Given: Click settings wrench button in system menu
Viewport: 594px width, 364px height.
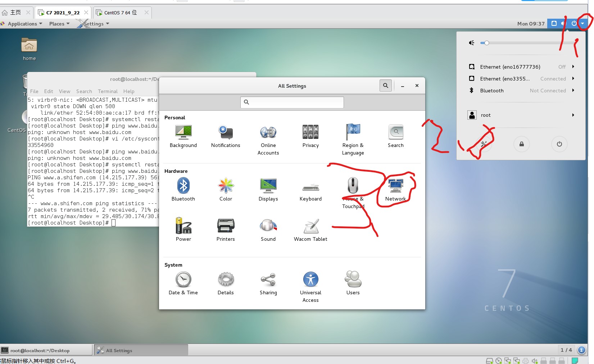Looking at the screenshot, I should point(484,144).
